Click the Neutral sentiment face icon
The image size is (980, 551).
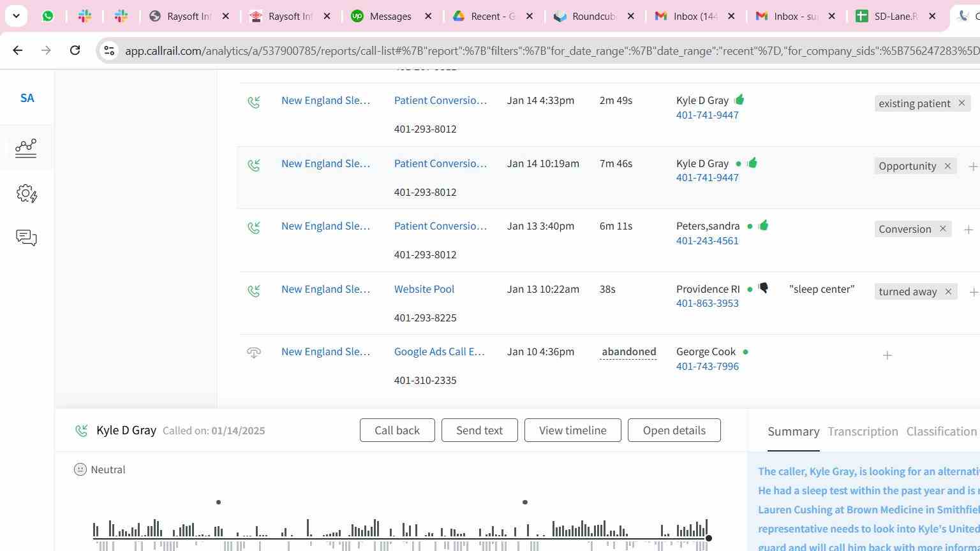tap(80, 469)
